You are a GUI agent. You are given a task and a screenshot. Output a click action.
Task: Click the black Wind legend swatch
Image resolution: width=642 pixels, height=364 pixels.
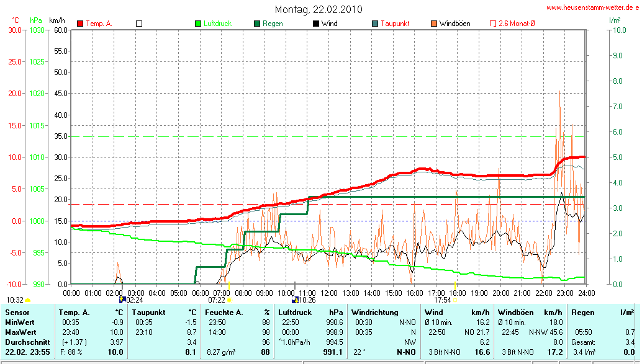tap(315, 24)
